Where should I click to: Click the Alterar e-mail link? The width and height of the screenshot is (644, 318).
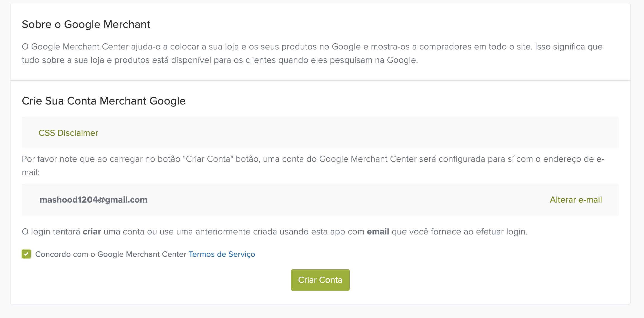pyautogui.click(x=576, y=200)
